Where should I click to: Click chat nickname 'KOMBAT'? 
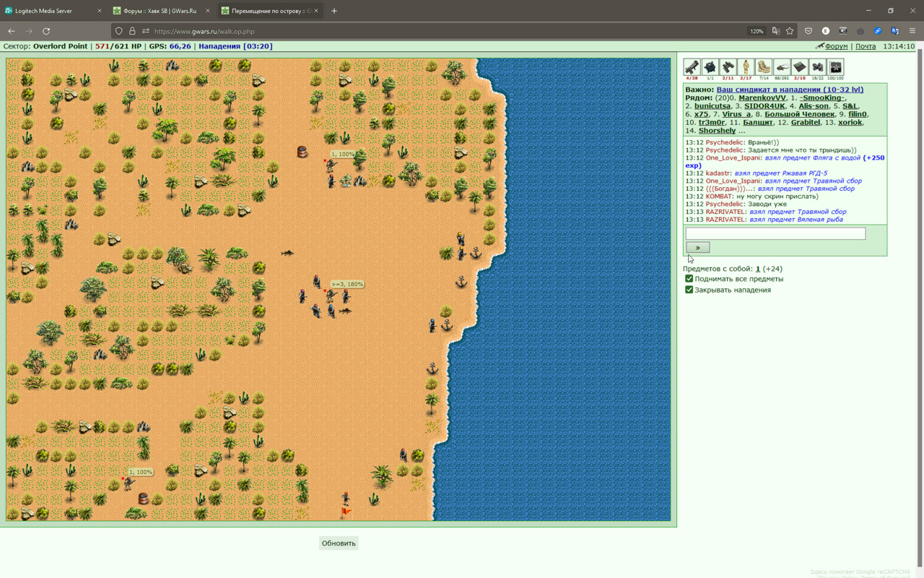point(719,197)
